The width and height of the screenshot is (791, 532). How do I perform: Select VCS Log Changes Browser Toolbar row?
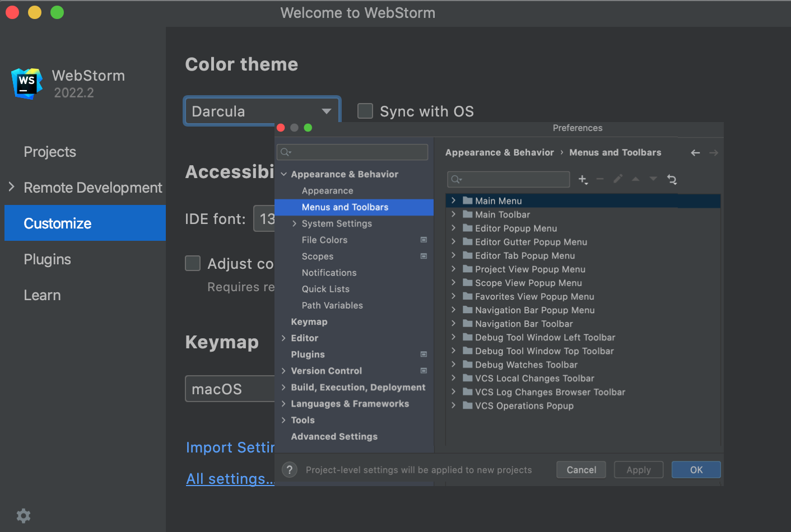583,392
